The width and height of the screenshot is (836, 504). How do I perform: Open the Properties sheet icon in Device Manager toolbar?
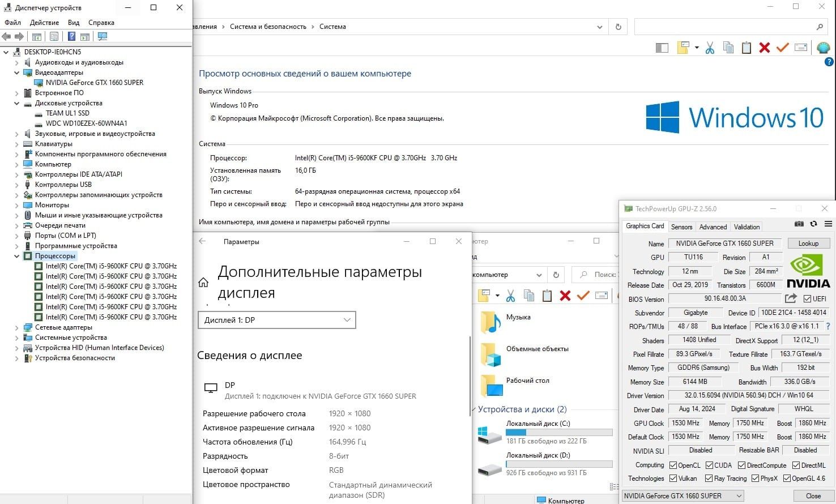pyautogui.click(x=54, y=36)
